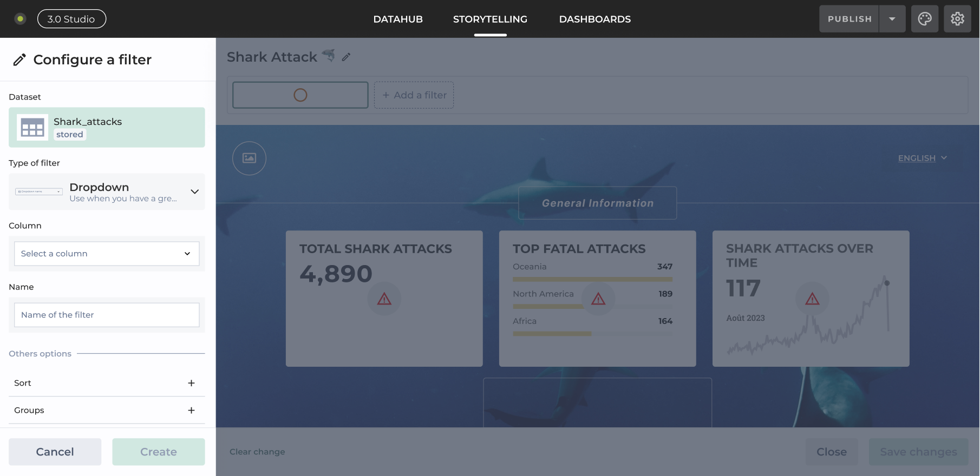This screenshot has width=980, height=476.
Task: Open the Select a column dropdown
Action: [x=107, y=254]
